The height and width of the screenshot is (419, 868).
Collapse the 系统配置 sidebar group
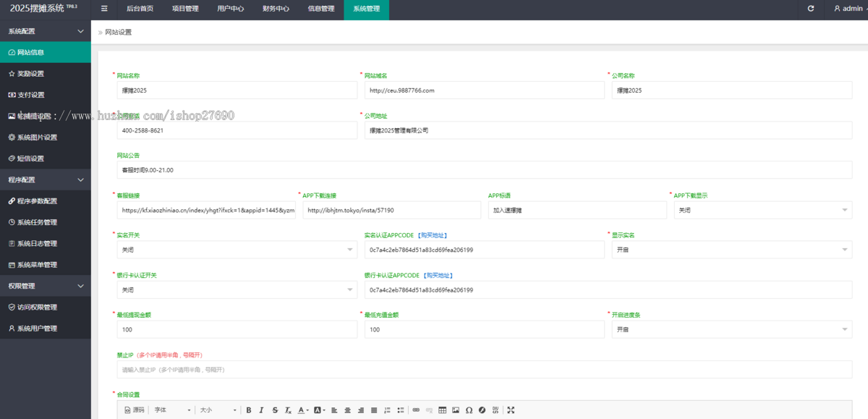tap(46, 31)
